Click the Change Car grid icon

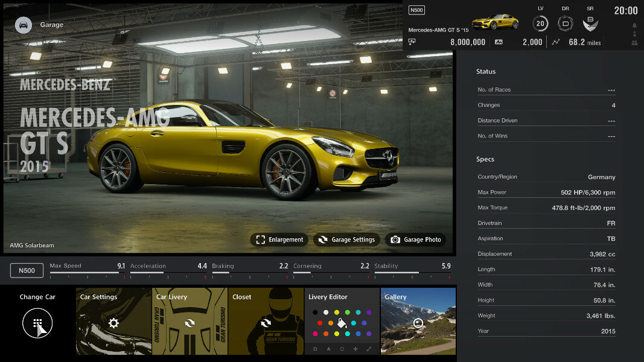pyautogui.click(x=36, y=323)
